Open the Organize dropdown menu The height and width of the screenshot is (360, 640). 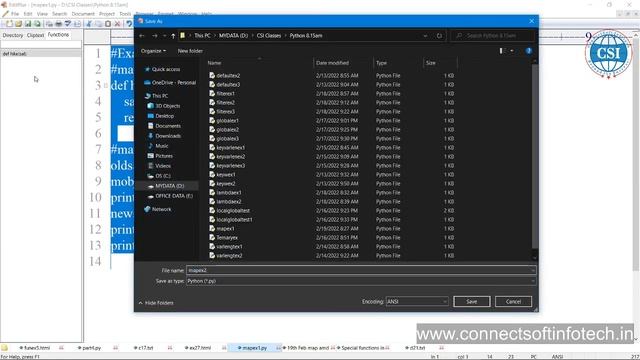[153, 51]
